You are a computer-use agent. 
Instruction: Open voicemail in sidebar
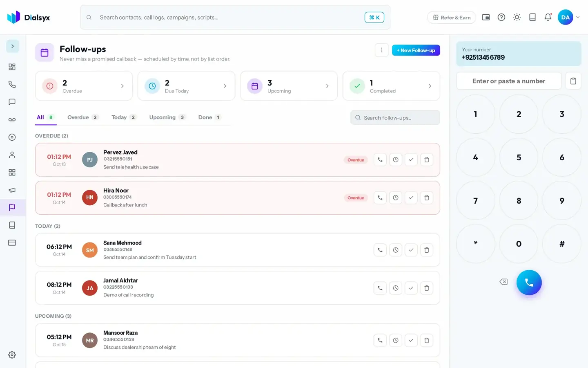click(x=12, y=120)
